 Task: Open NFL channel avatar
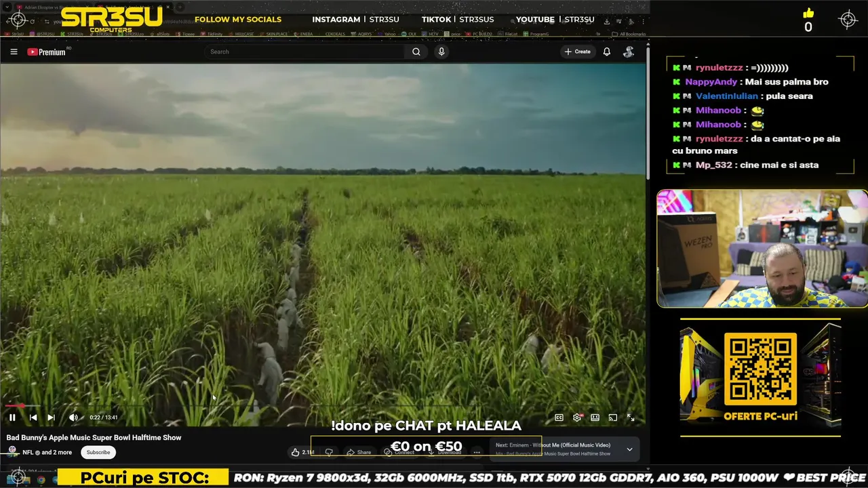coord(12,451)
